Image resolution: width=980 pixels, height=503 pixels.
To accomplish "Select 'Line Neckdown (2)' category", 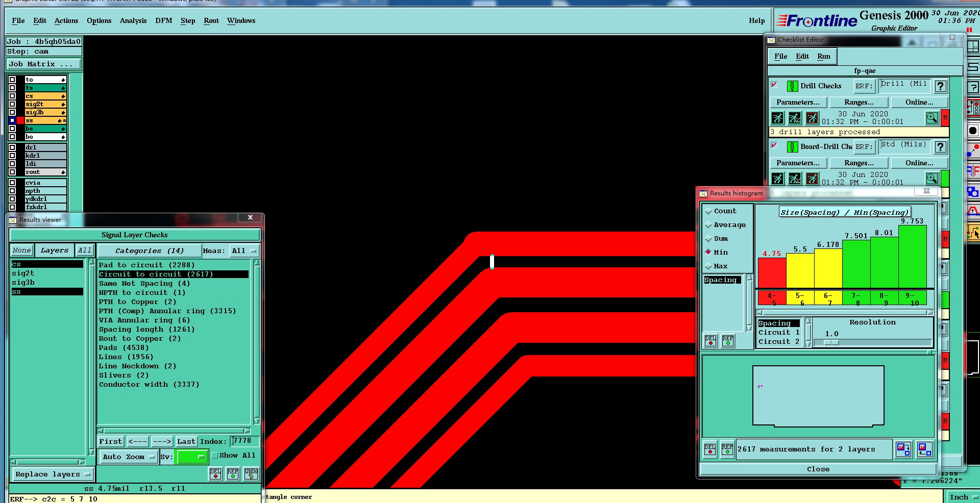I will click(x=137, y=366).
